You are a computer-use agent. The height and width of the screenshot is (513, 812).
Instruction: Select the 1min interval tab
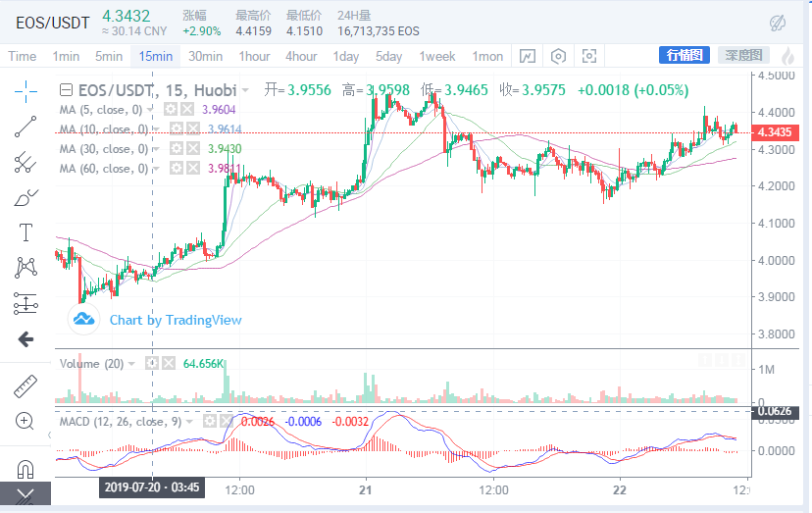(66, 56)
